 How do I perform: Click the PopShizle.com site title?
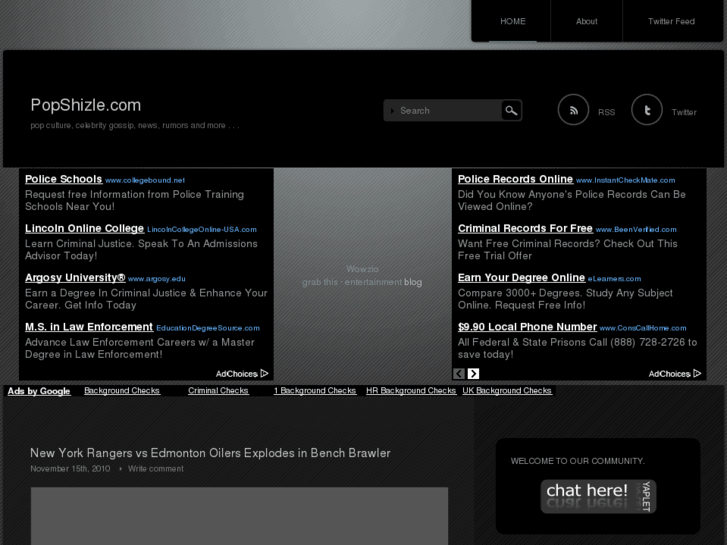(x=86, y=105)
